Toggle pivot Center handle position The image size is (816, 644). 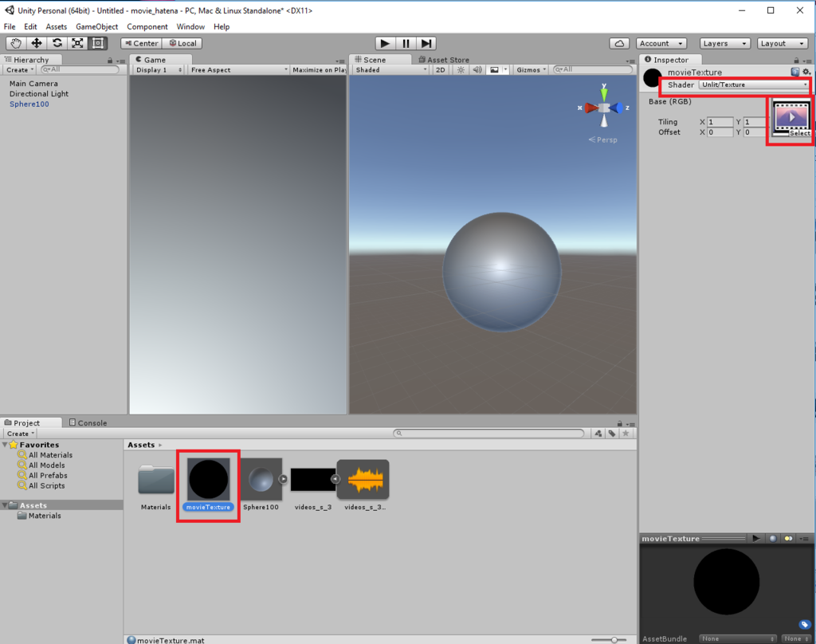point(142,43)
